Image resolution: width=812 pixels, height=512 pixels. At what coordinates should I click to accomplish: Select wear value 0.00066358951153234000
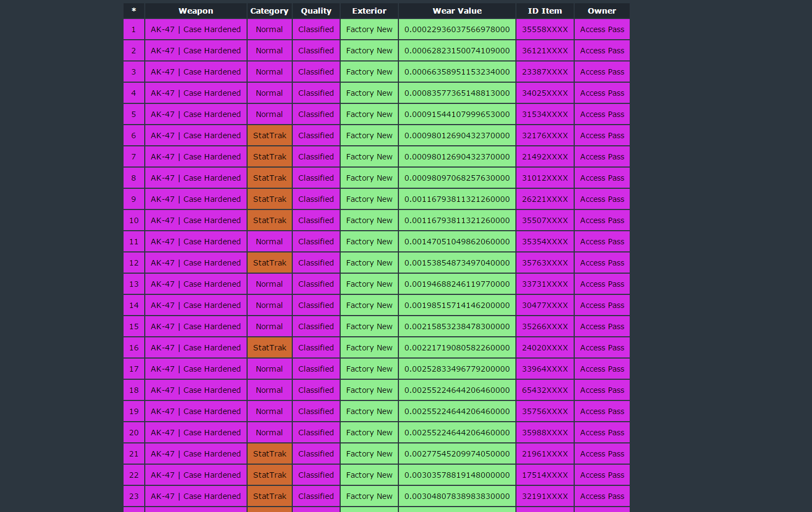point(457,72)
